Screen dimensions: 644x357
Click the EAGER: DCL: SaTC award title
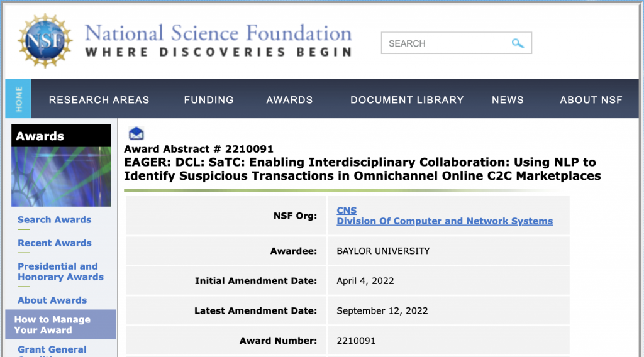tap(362, 168)
